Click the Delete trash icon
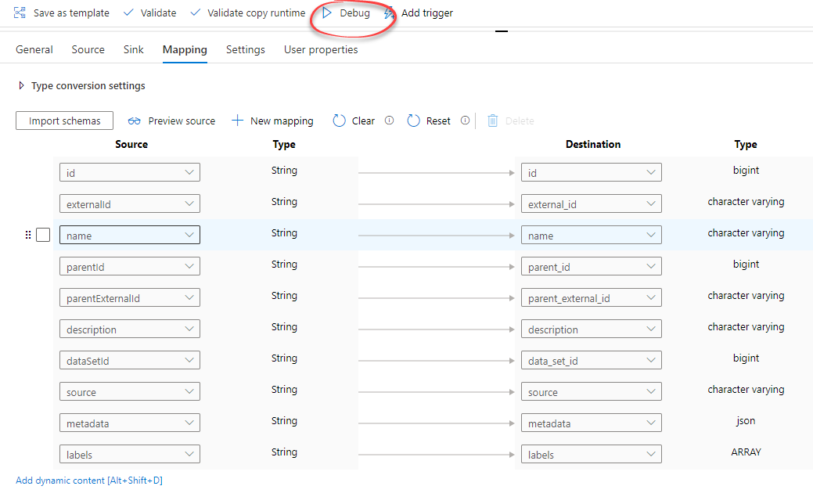This screenshot has width=813, height=504. coord(492,121)
